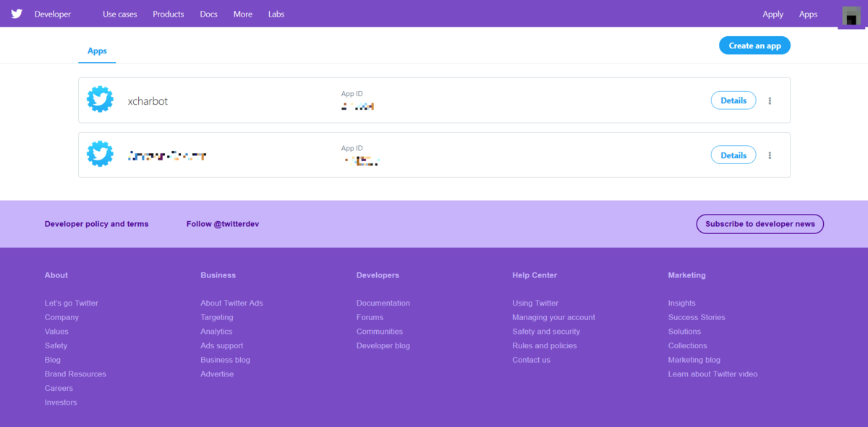868x427 pixels.
Task: Open Learn about Twitter video link
Action: tap(713, 374)
